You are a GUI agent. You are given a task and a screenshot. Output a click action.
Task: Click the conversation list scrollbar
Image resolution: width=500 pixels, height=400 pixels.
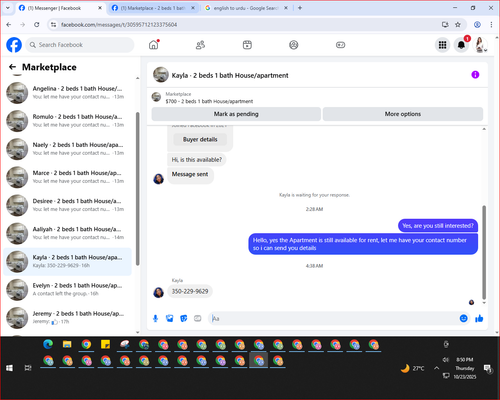tap(137, 188)
